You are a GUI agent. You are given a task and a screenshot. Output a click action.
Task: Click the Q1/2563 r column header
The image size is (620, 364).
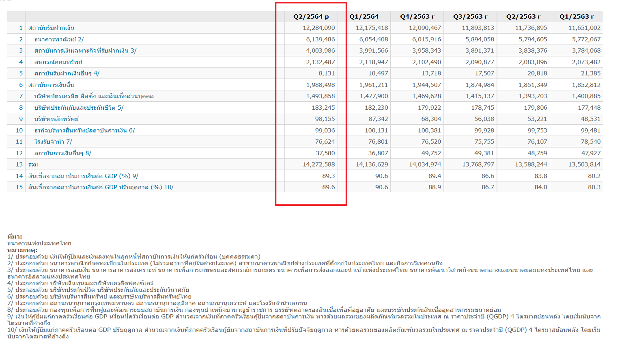click(x=576, y=17)
